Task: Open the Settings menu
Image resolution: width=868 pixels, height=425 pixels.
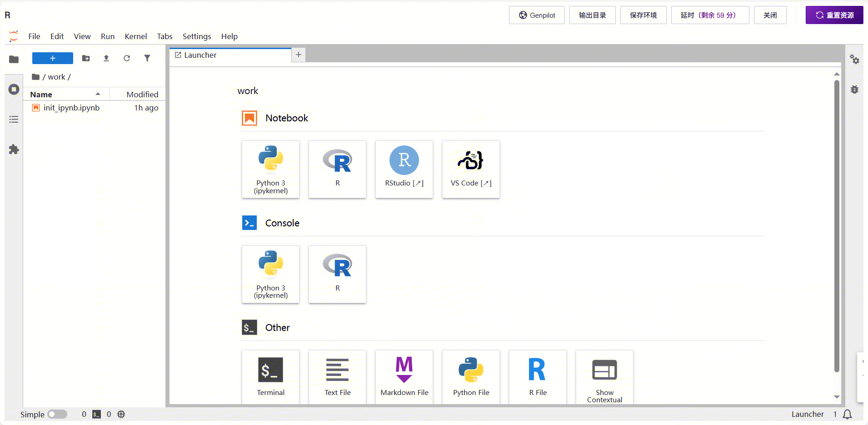Action: click(x=197, y=36)
